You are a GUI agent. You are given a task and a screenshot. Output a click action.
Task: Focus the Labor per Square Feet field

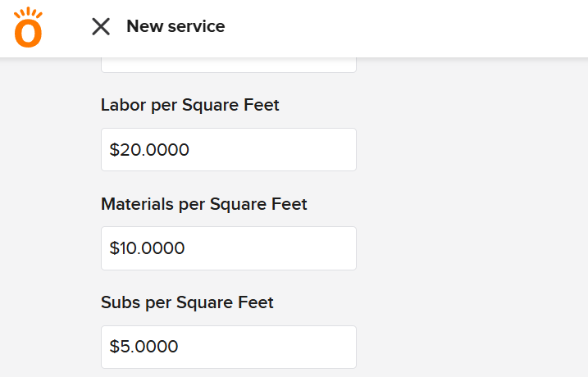point(228,150)
